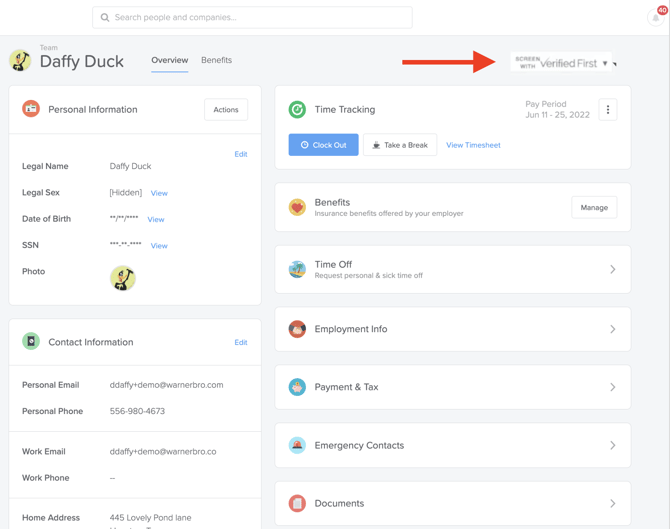Expand the Emergency Contacts chevron
This screenshot has height=529, width=670.
[x=613, y=445]
